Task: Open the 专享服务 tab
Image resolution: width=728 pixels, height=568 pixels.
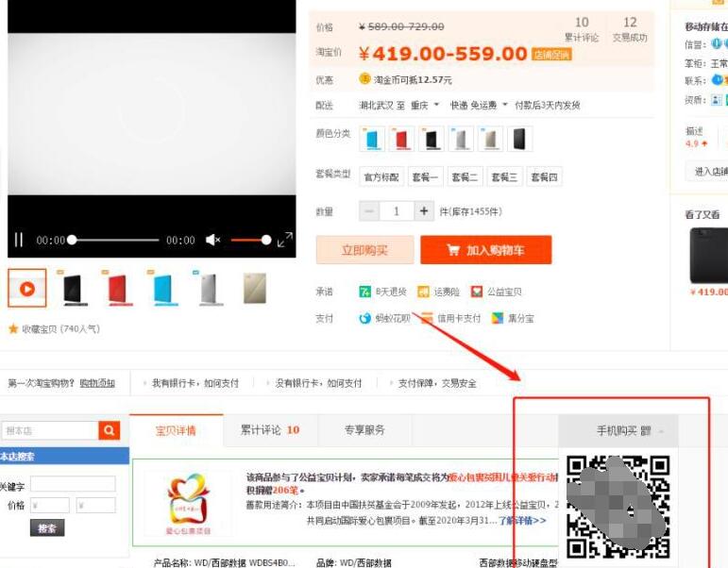Action: [x=364, y=430]
